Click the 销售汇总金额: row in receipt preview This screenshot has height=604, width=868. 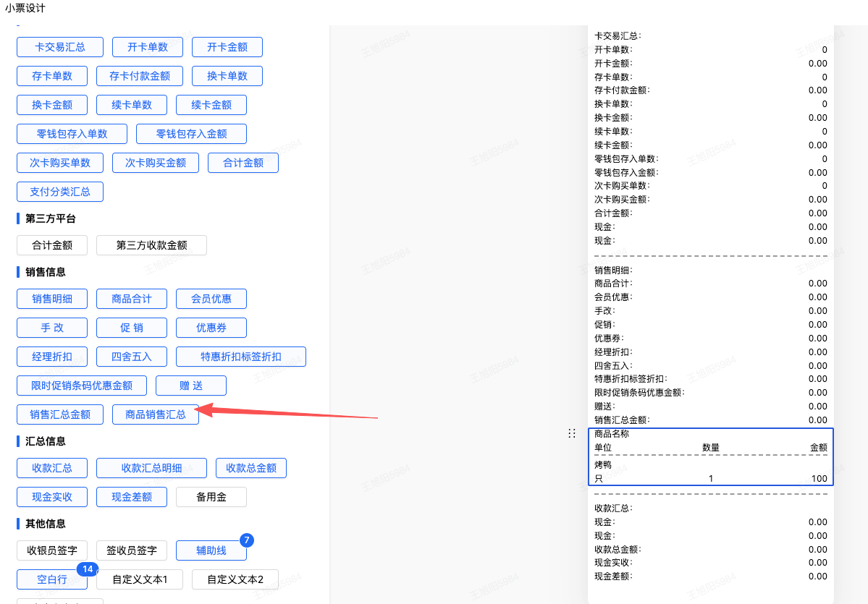pyautogui.click(x=711, y=420)
